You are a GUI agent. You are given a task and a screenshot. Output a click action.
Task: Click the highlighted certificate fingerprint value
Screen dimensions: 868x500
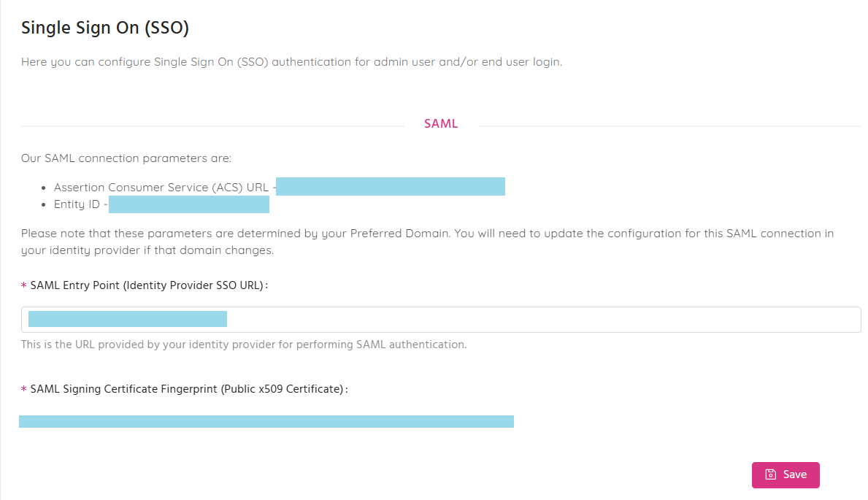click(266, 421)
